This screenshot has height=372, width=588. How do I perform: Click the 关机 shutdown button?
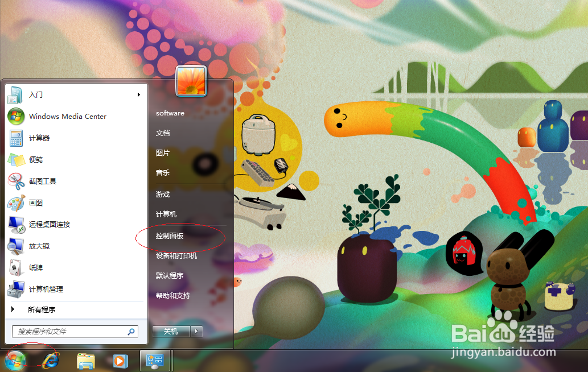pos(171,331)
